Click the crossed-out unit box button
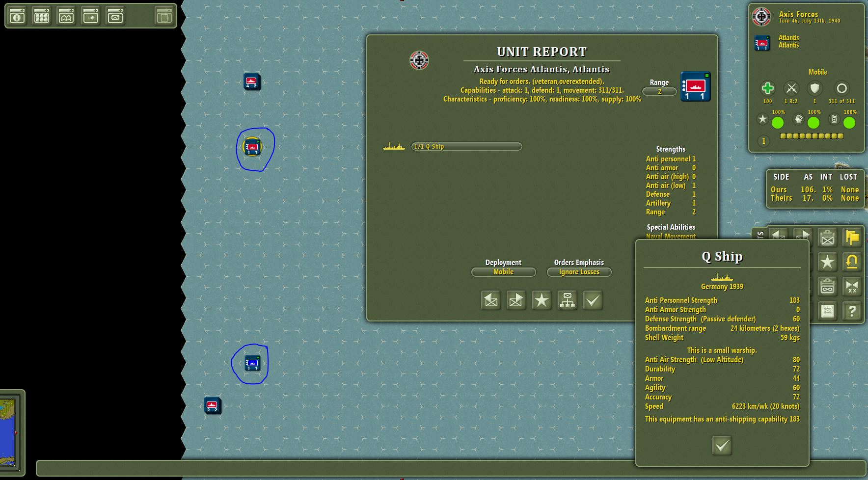 pos(827,238)
